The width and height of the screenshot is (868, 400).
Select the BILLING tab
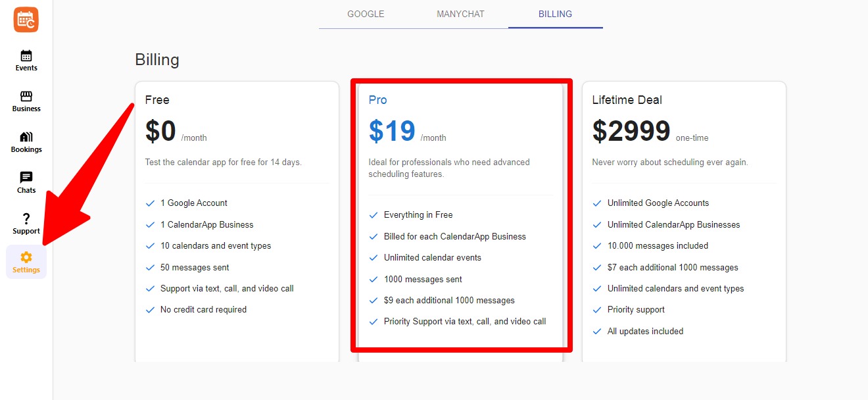pyautogui.click(x=555, y=14)
